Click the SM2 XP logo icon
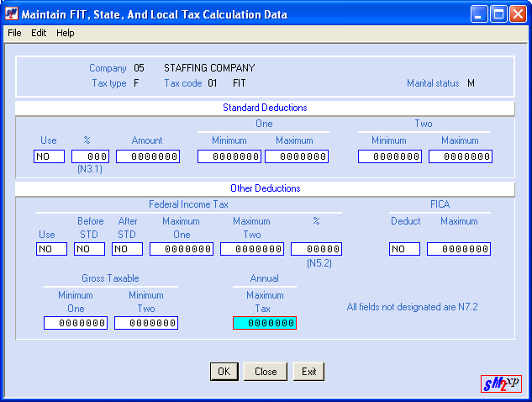532x402 pixels. (x=502, y=384)
